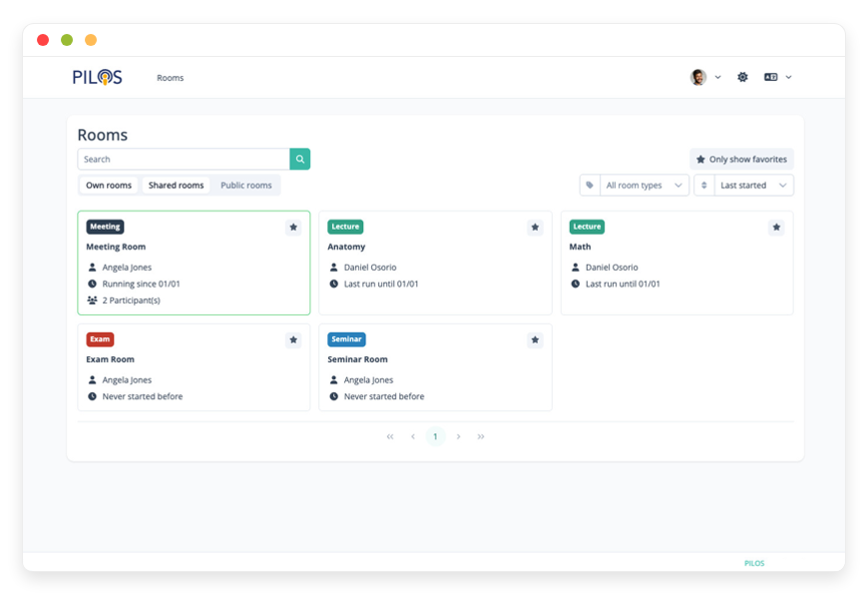Click the dark Meeting type badge
The height and width of the screenshot is (594, 868).
(105, 227)
